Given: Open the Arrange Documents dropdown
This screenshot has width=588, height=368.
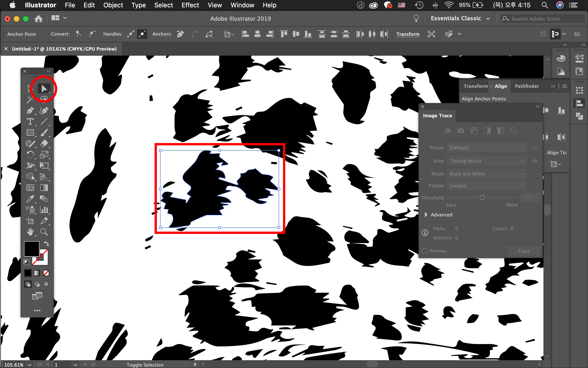Looking at the screenshot, I should (x=59, y=18).
